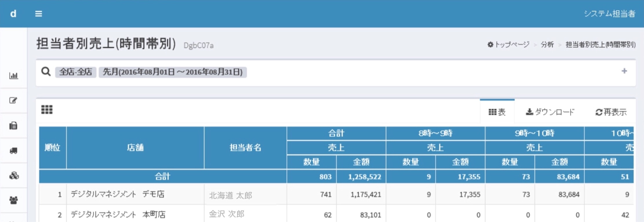The width and height of the screenshot is (644, 222).
Task: Open the delivery truck sidebar icon
Action: 14,151
